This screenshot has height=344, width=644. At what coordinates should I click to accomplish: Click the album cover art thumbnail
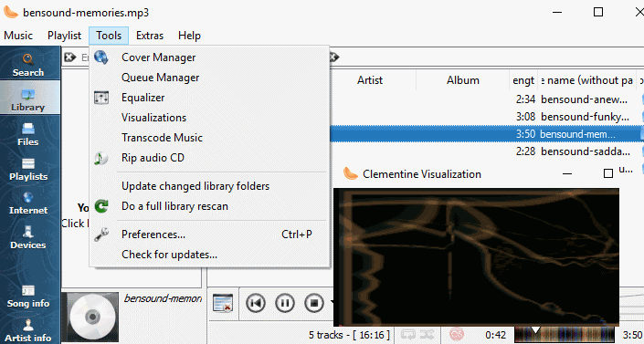(93, 317)
